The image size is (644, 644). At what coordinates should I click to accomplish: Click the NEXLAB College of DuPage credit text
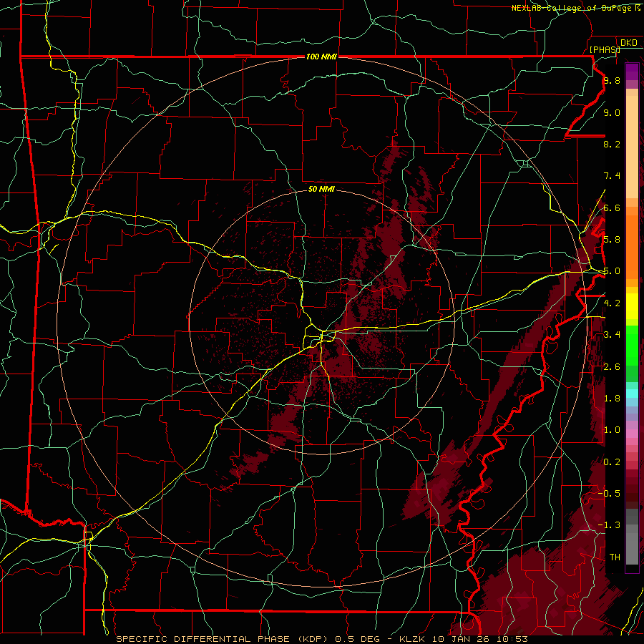coord(576,8)
